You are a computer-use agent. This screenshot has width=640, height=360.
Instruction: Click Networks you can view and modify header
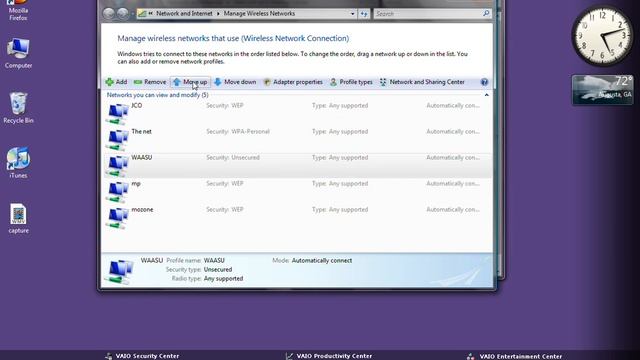click(x=158, y=95)
